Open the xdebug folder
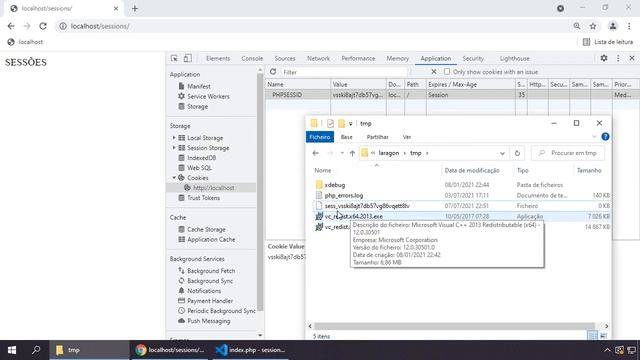Screen dimensions: 640x360 click(335, 185)
